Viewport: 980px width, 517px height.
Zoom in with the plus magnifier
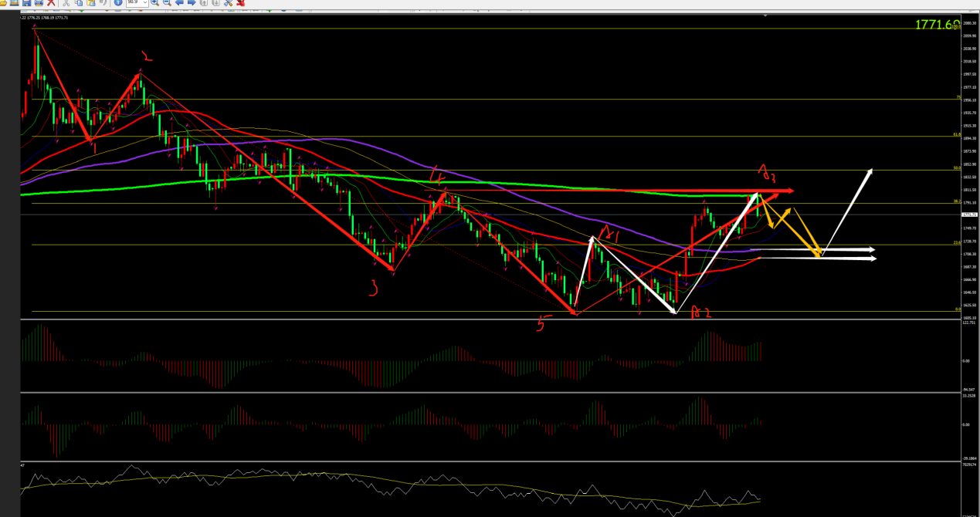154,2
